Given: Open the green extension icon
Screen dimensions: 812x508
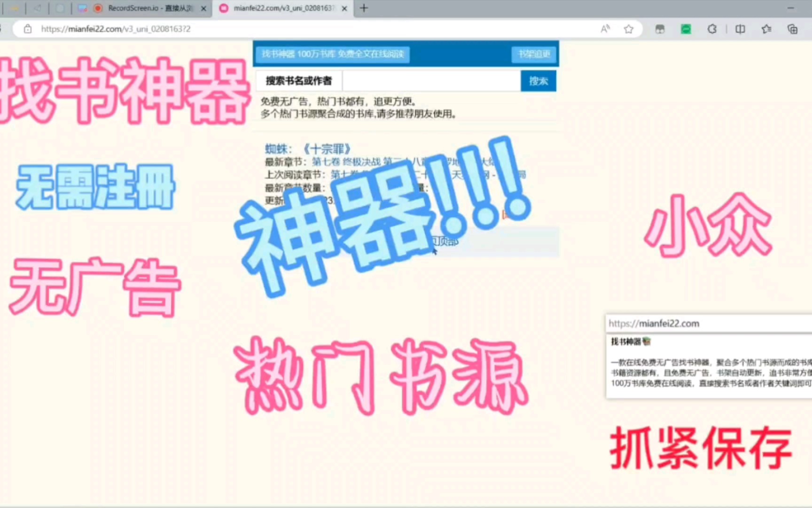Looking at the screenshot, I should click(686, 29).
